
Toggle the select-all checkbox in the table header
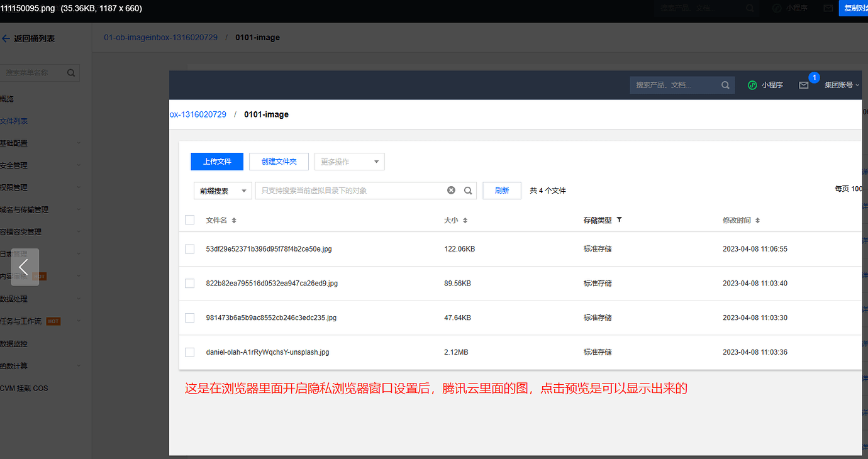tap(190, 220)
